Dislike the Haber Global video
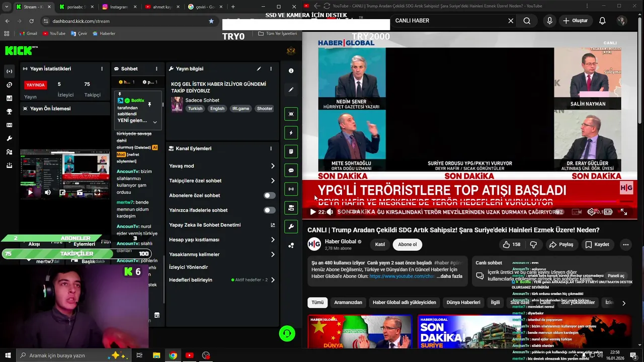The width and height of the screenshot is (644, 362). click(533, 244)
